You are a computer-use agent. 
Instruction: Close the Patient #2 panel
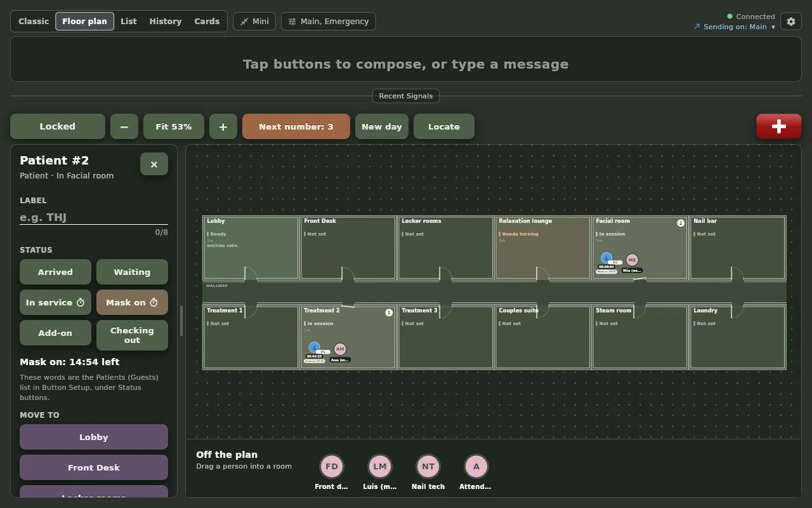154,164
